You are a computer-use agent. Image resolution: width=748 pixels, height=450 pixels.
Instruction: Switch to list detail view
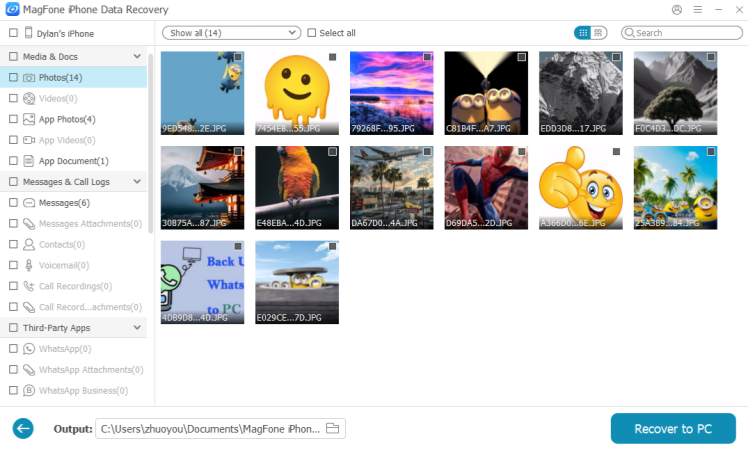coord(598,32)
